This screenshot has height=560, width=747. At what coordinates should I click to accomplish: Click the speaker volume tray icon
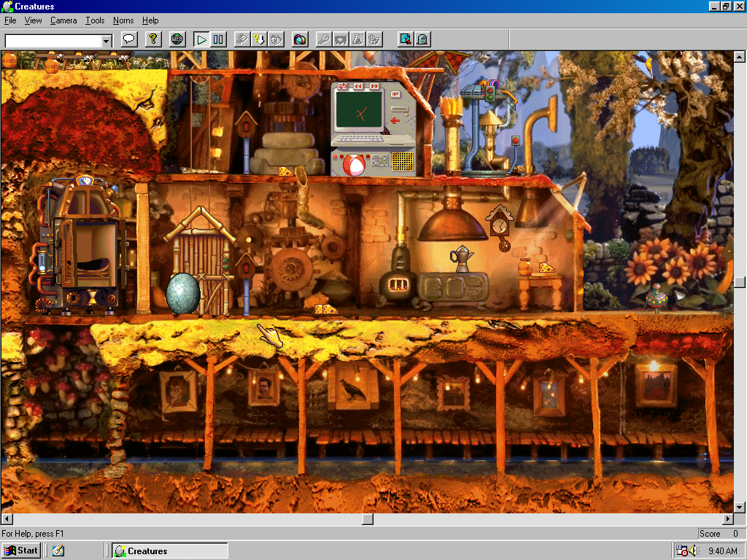tap(693, 551)
